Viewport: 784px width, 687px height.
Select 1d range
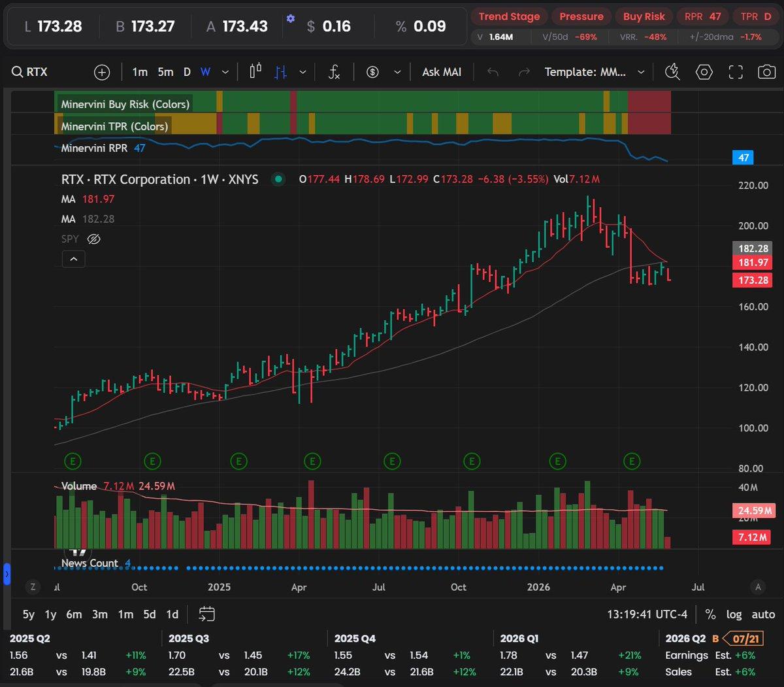point(172,614)
